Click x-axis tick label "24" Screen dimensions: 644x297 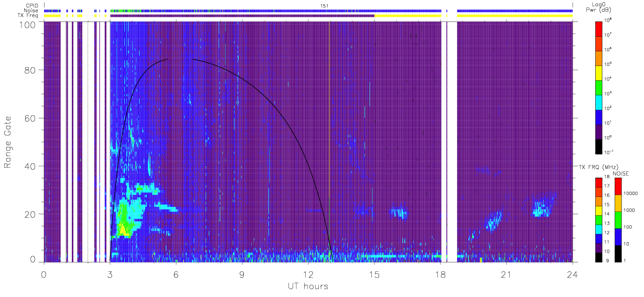tap(572, 274)
